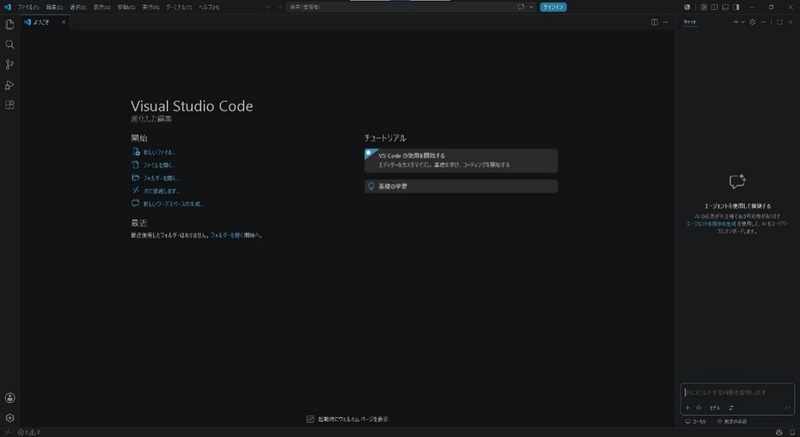This screenshot has width=800, height=437.
Task: Toggle the '起動時にウェルカム ページを表示' checkbox
Action: (x=310, y=419)
